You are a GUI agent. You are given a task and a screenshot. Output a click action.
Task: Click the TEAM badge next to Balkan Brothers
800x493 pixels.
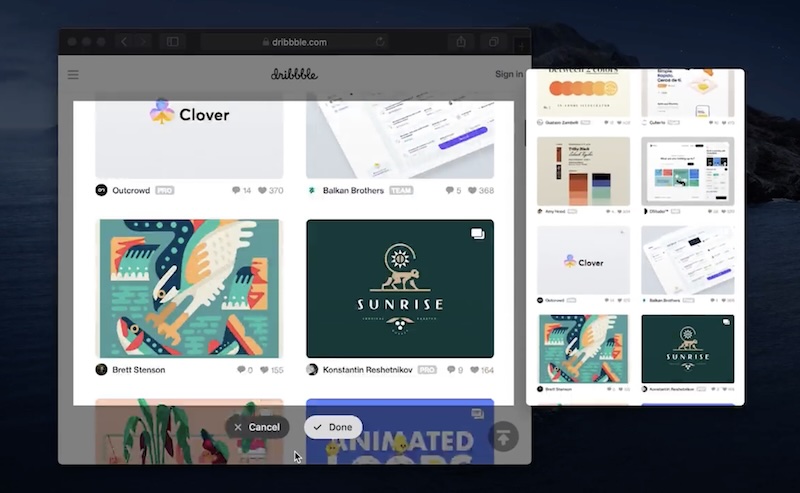pyautogui.click(x=401, y=190)
